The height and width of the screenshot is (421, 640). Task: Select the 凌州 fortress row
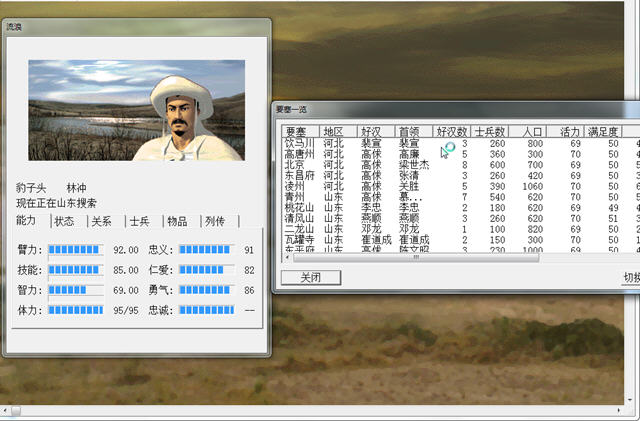[x=460, y=186]
